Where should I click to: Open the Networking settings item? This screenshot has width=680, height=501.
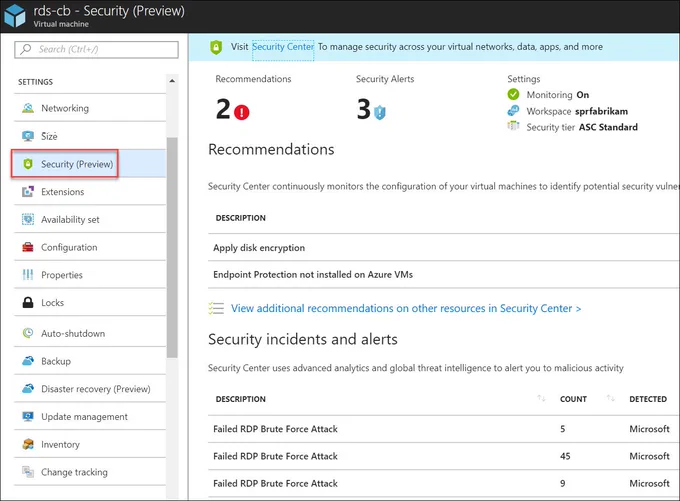[x=90, y=108]
